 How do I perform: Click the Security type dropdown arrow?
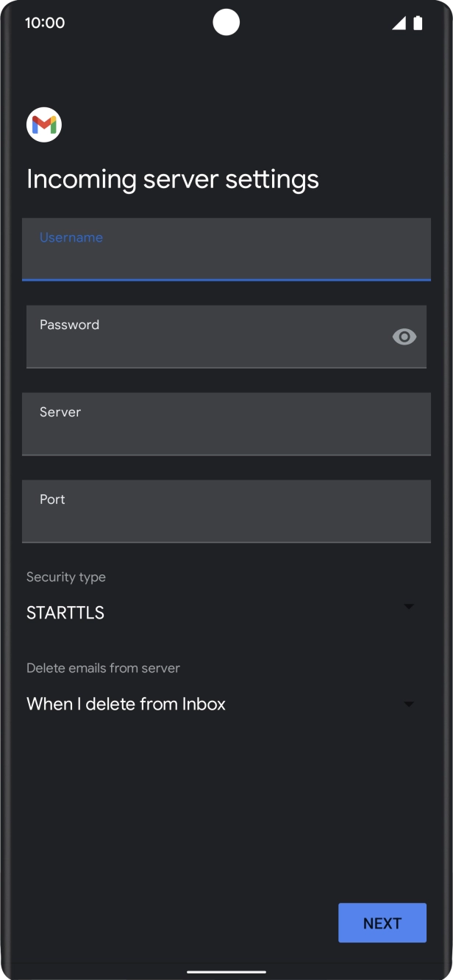tap(410, 606)
